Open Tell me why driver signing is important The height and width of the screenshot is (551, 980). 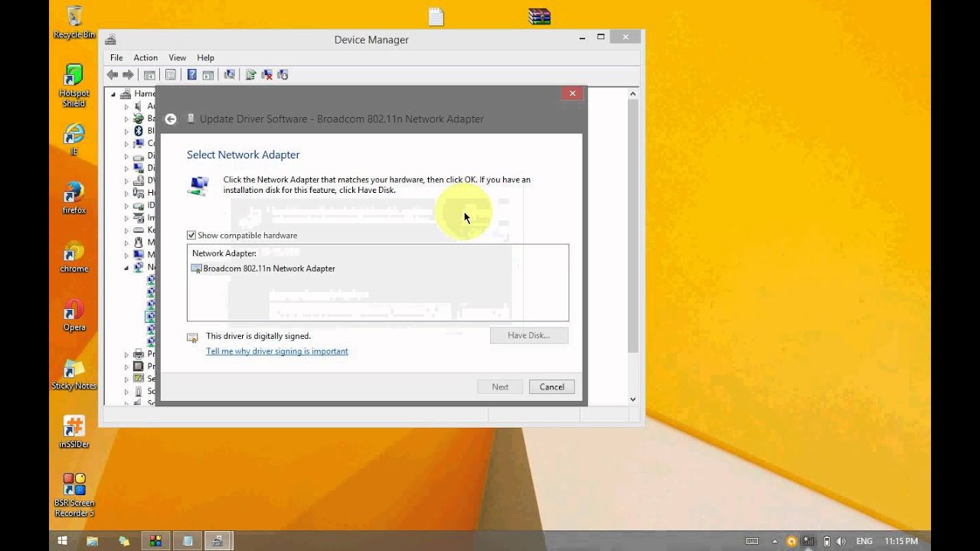[x=277, y=351]
